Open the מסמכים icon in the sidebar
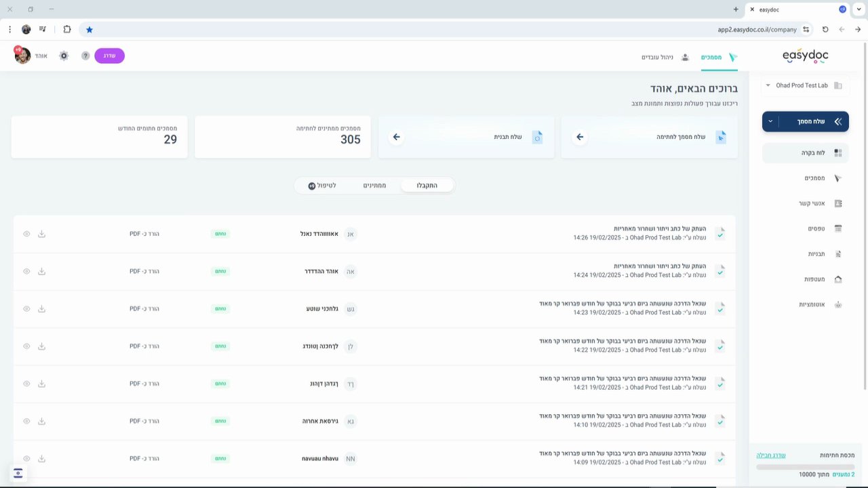This screenshot has width=868, height=488. tap(838, 178)
